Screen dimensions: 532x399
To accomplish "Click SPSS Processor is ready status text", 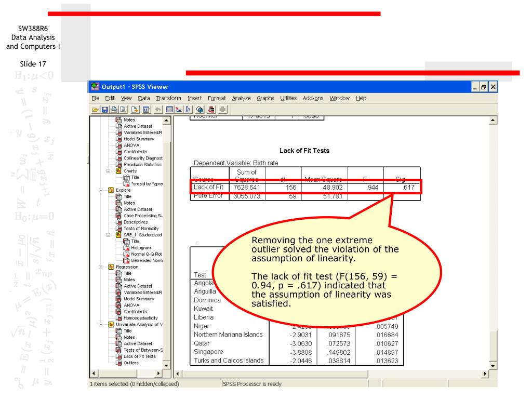I will (252, 384).
